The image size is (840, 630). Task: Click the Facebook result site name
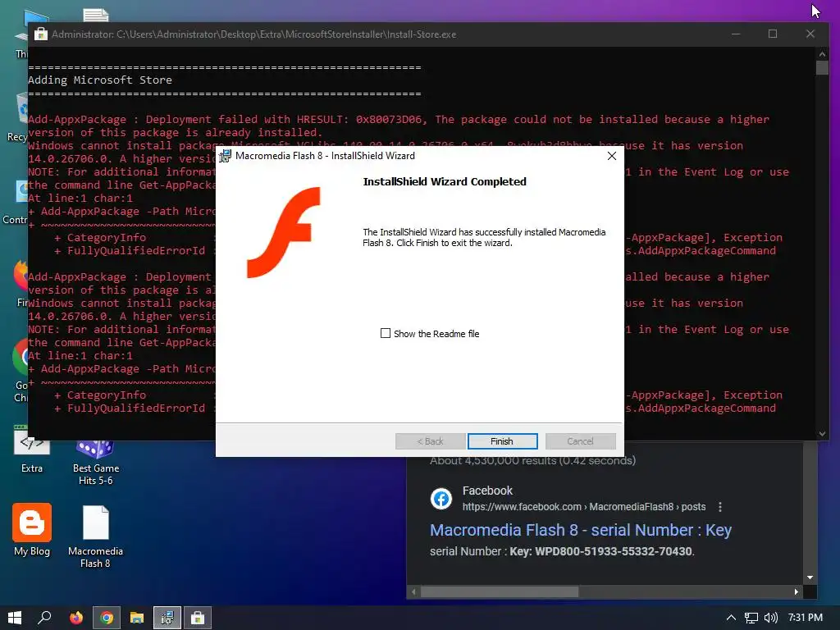pyautogui.click(x=487, y=491)
